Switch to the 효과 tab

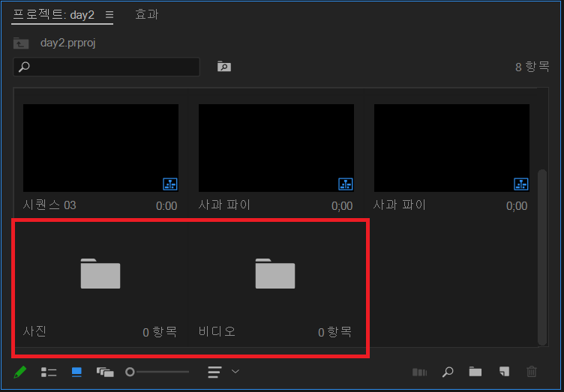(x=146, y=14)
